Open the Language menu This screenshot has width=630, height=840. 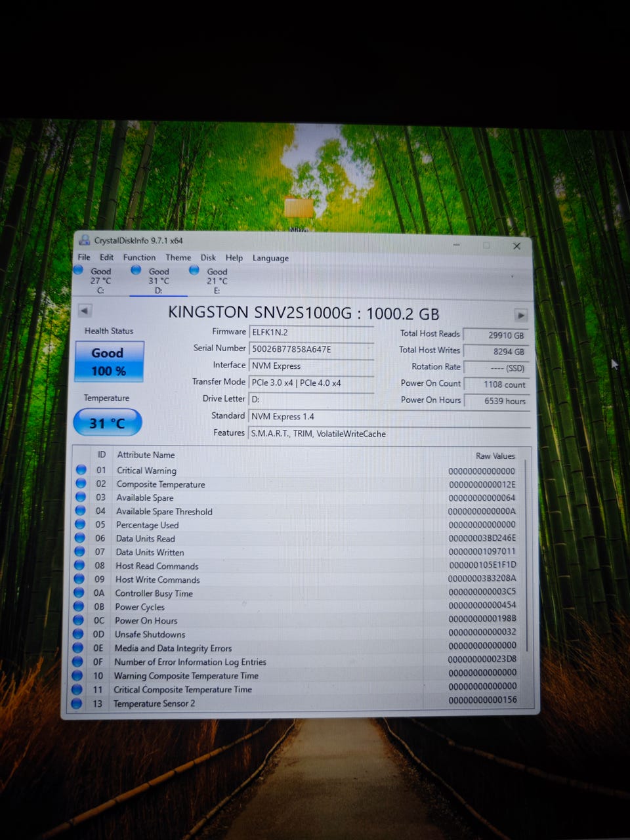click(x=270, y=258)
